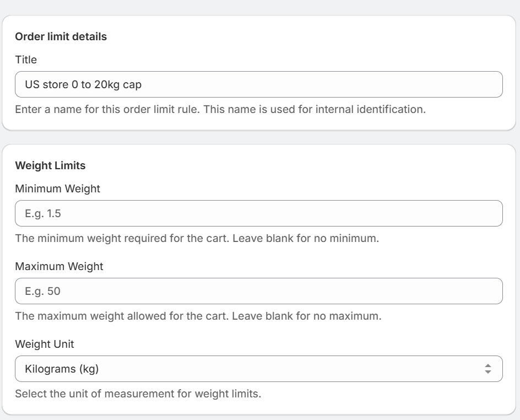Click the Title field label
520x420 pixels.
26,60
